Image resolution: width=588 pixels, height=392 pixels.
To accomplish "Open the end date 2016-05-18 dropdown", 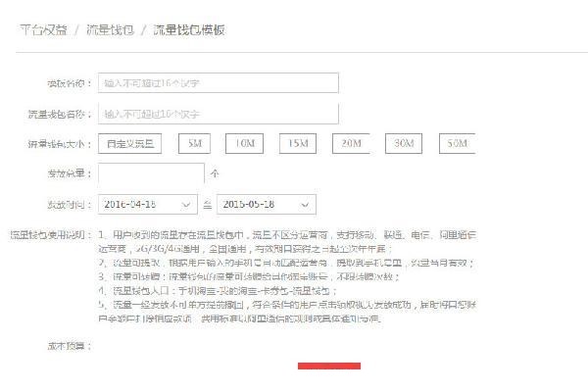I will point(267,205).
